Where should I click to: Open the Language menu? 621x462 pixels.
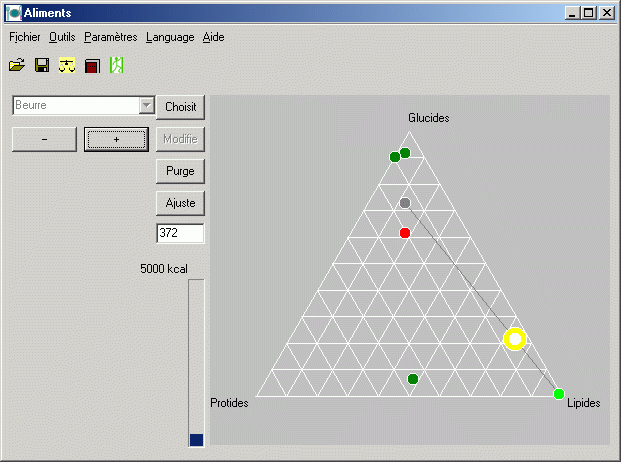coord(170,37)
